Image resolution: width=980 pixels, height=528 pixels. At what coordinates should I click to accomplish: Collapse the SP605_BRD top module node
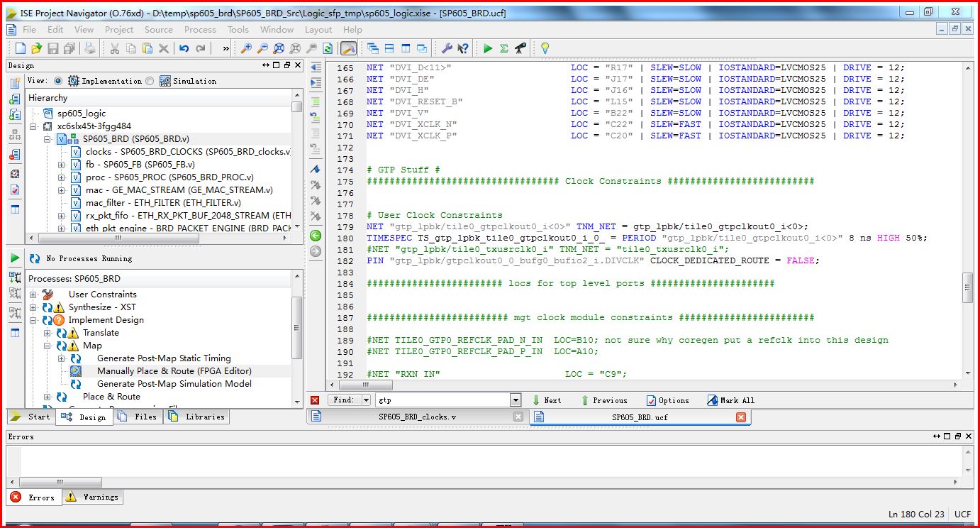[x=48, y=139]
